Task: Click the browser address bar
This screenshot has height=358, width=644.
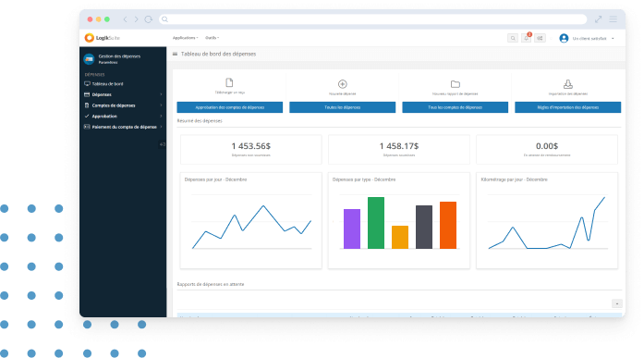Action: point(373,19)
